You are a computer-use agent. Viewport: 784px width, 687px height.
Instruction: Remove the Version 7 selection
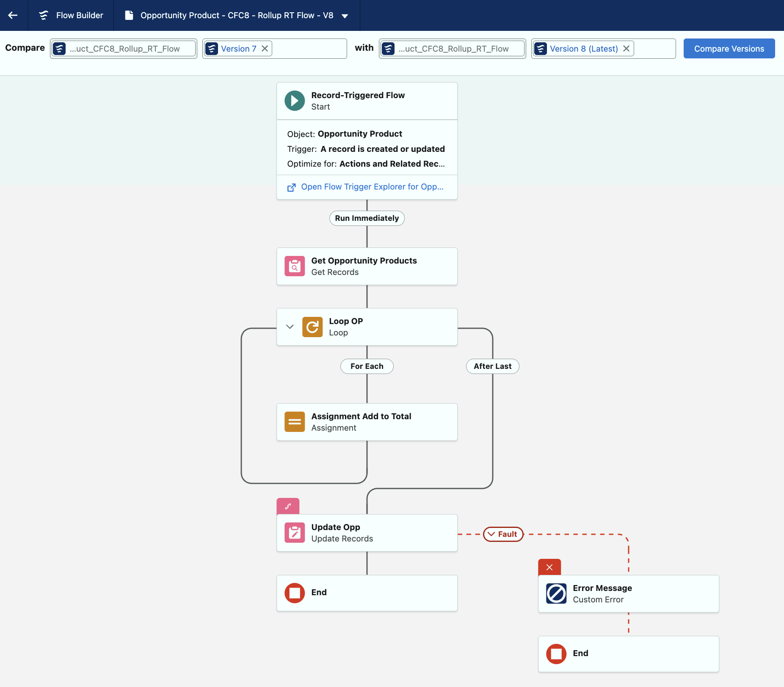(x=265, y=49)
